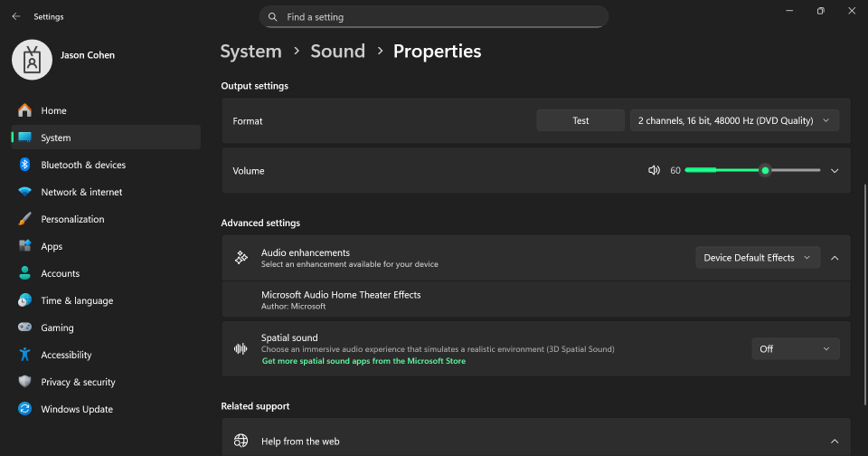868x456 pixels.
Task: Open Personalization from the sidebar
Action: (72, 219)
